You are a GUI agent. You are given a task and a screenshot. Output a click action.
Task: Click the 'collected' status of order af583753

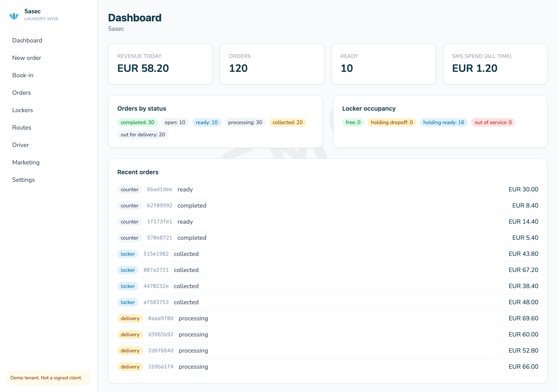coord(186,302)
